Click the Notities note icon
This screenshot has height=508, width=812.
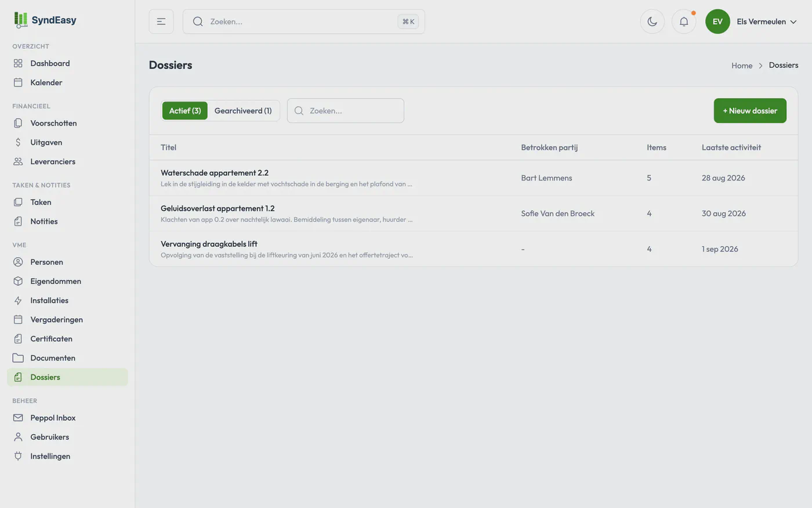click(x=18, y=221)
